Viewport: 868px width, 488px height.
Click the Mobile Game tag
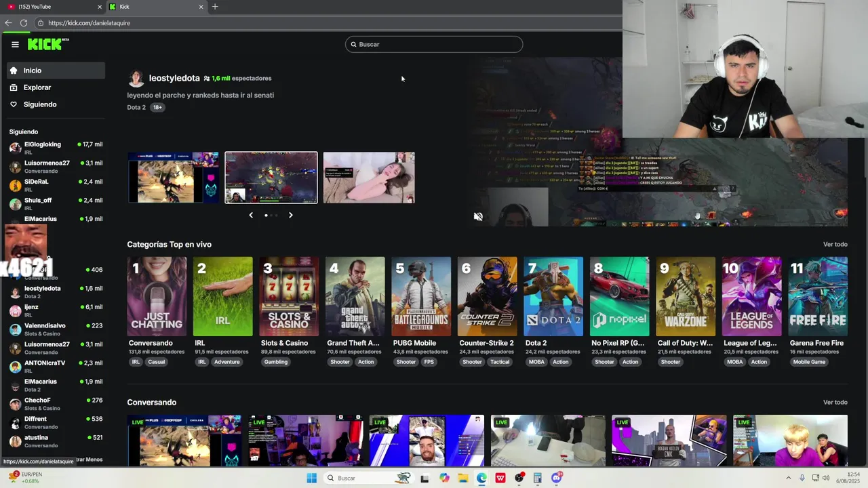click(810, 362)
